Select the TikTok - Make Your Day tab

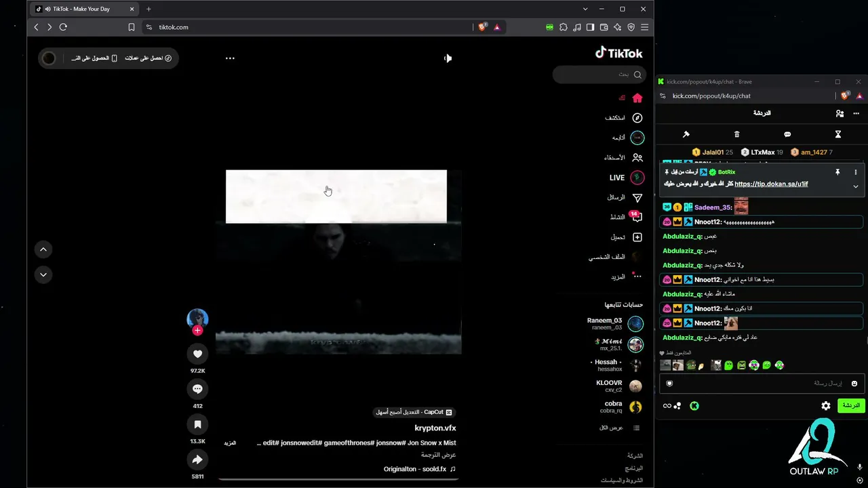(x=84, y=9)
